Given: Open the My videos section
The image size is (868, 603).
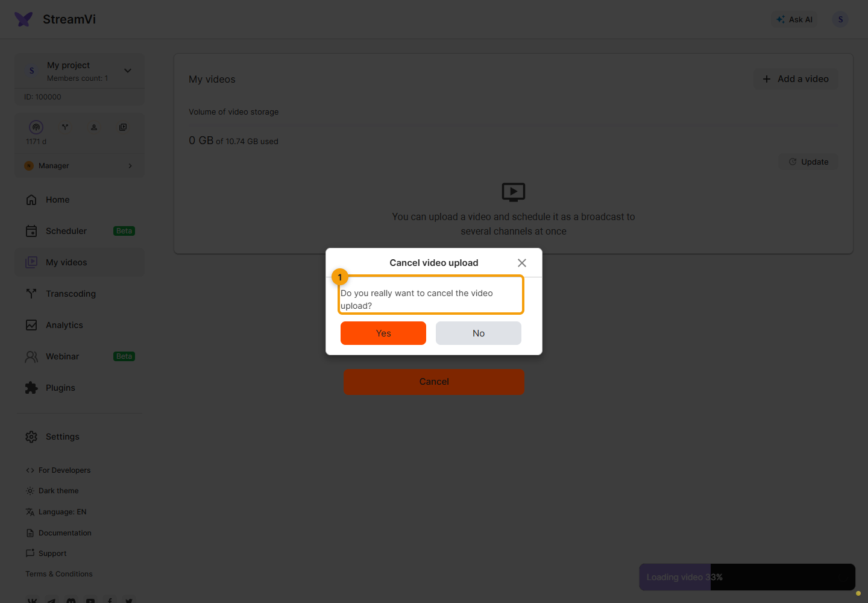Looking at the screenshot, I should click(80, 262).
